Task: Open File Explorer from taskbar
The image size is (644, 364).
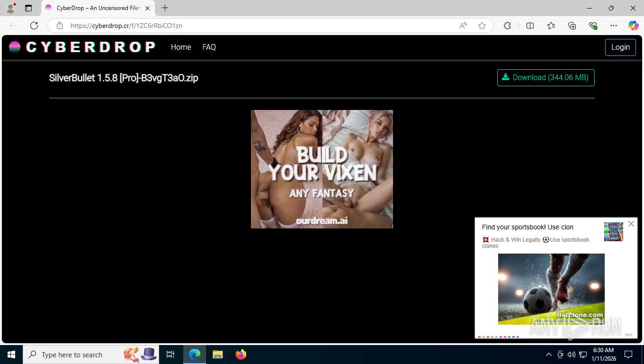Action: pos(217,355)
